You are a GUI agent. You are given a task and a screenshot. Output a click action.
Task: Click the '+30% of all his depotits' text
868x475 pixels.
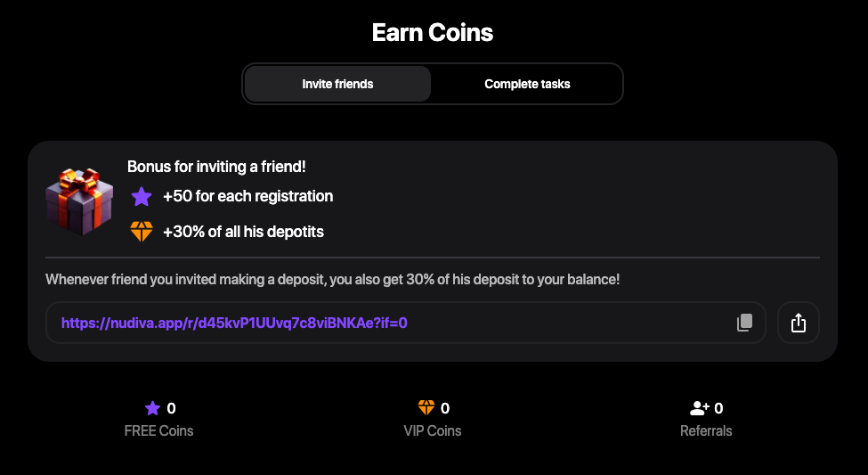pos(243,232)
